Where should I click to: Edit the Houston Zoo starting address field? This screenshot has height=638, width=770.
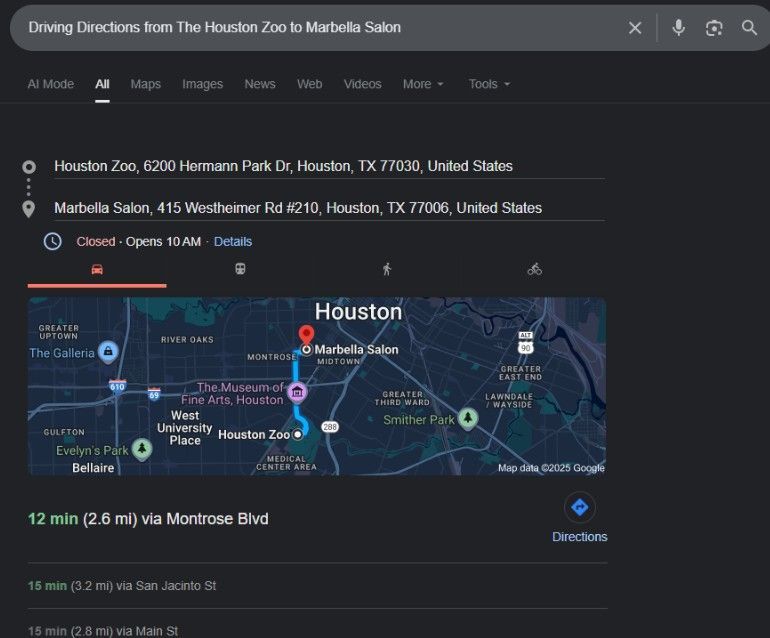pyautogui.click(x=329, y=166)
